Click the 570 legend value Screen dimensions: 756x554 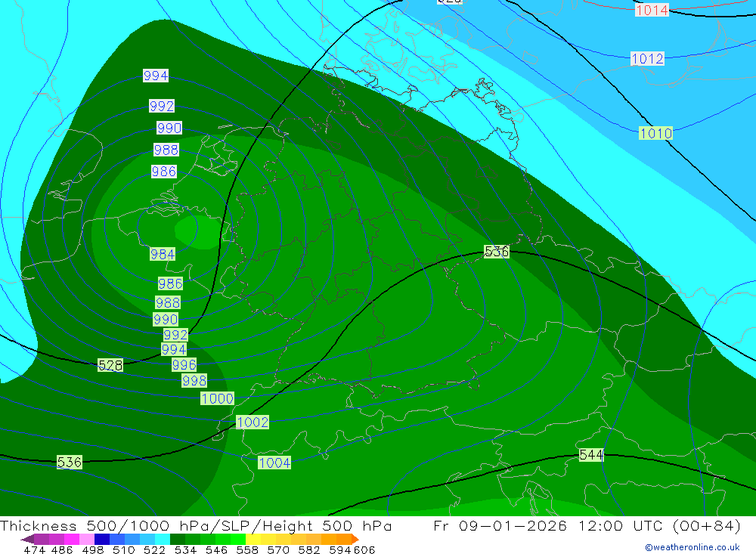click(x=277, y=549)
